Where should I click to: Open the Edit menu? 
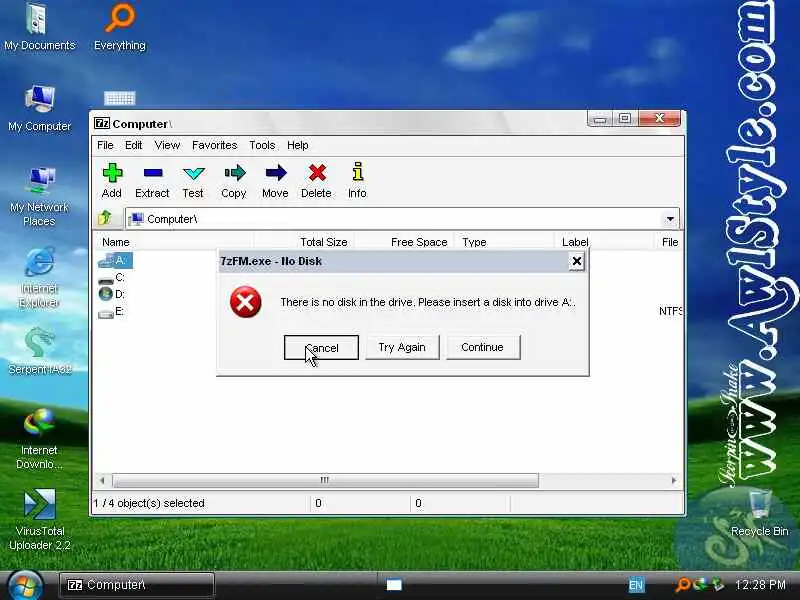pyautogui.click(x=134, y=145)
